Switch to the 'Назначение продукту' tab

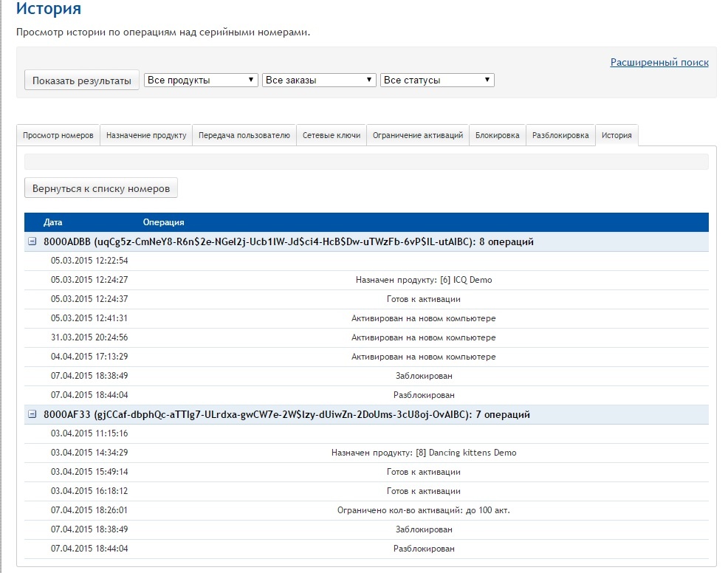[146, 136]
